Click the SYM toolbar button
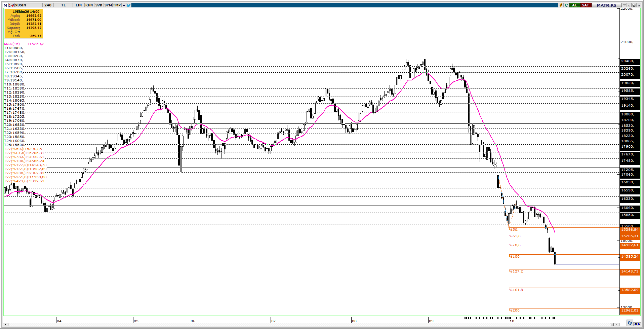 pos(108,5)
